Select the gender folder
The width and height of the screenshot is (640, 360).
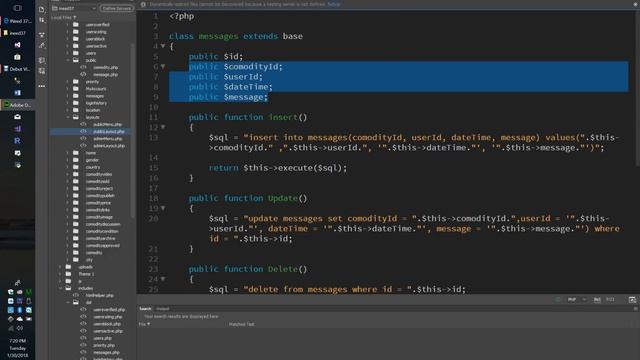(x=92, y=160)
